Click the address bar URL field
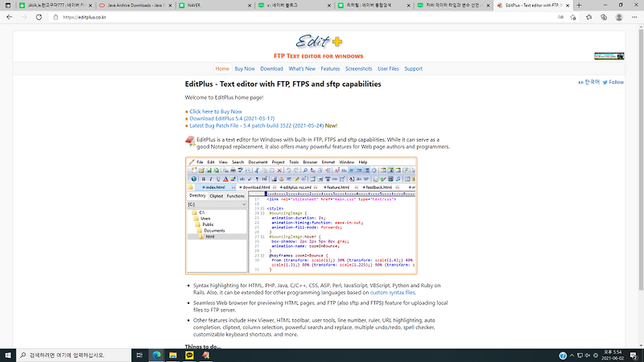The height and width of the screenshot is (362, 644). point(304,17)
